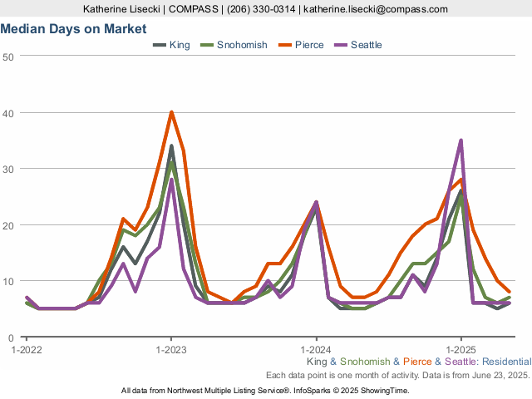Toggle the Pierce series legend label
Screen dimensions: 532x399
click(309, 45)
